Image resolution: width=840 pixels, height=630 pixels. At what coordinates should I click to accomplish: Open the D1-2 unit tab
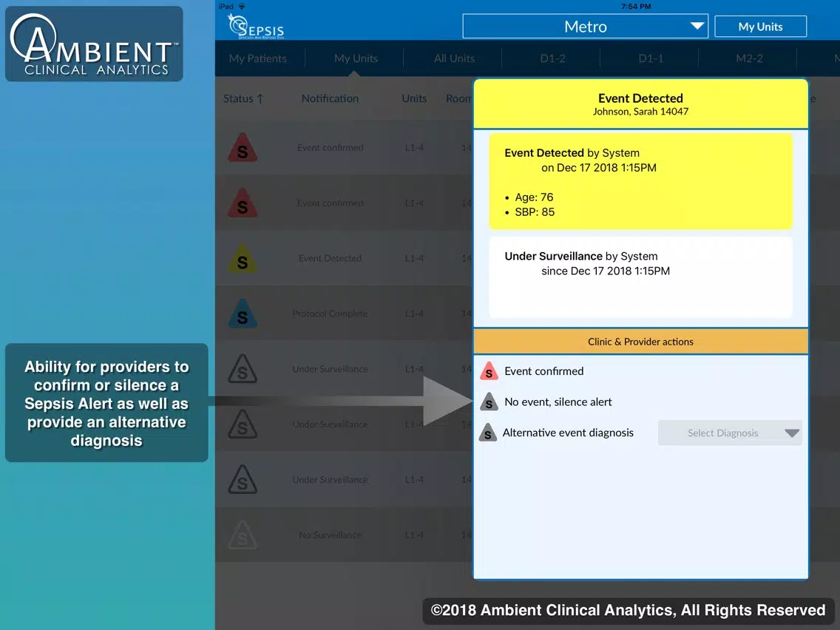[552, 58]
